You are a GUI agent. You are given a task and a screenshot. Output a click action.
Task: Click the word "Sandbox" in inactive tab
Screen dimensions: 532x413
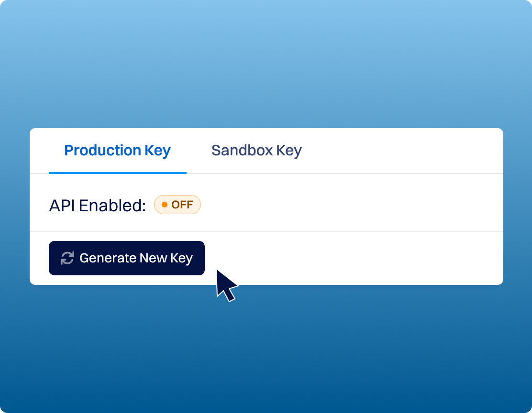(242, 151)
